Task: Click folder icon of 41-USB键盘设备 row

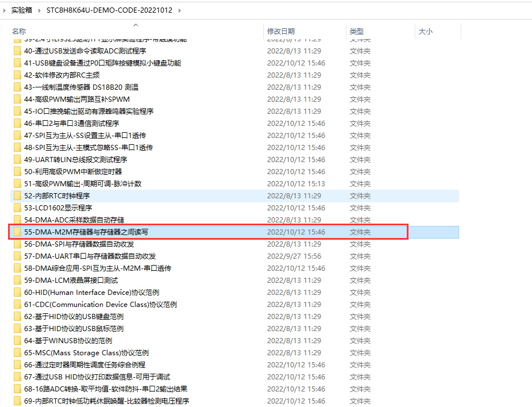Action: pyautogui.click(x=17, y=63)
